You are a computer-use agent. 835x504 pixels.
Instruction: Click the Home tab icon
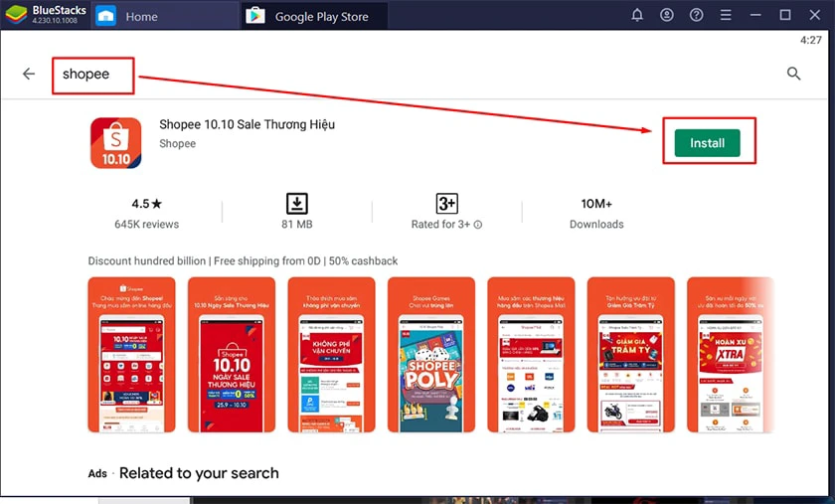pos(105,16)
